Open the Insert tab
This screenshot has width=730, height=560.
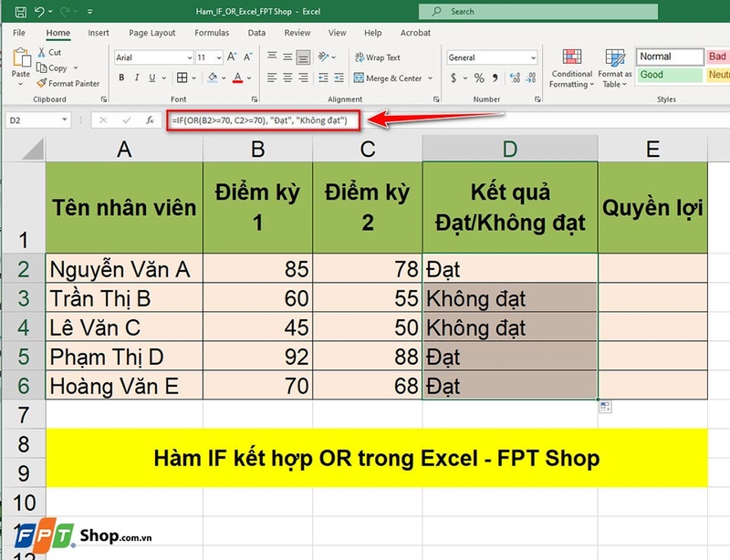click(99, 33)
